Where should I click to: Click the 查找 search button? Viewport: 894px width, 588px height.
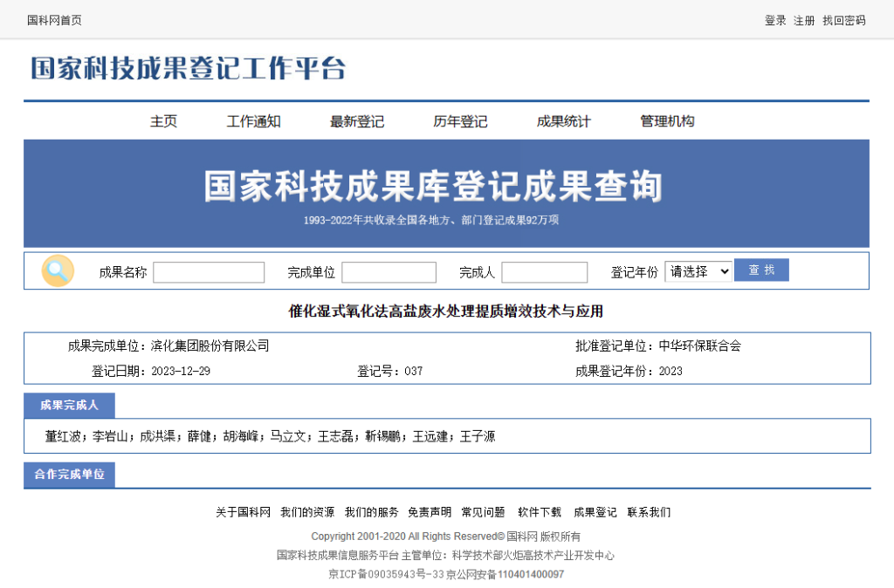pos(761,270)
